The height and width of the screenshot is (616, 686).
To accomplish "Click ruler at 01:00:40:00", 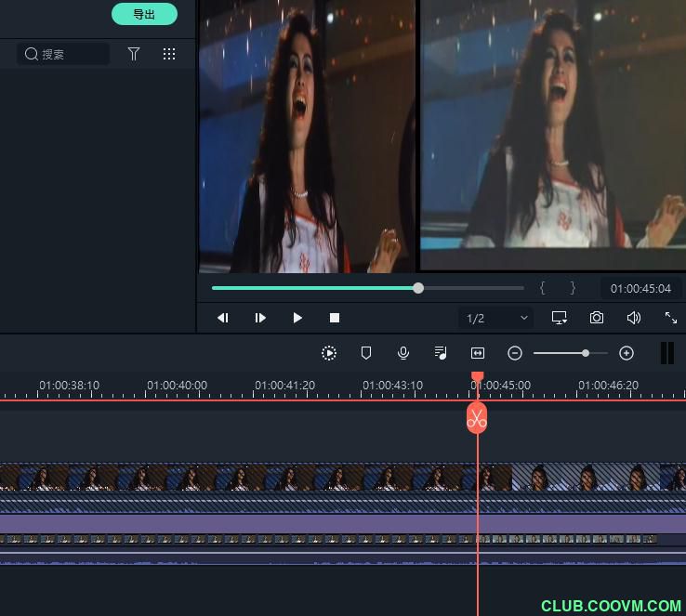I will [x=178, y=386].
